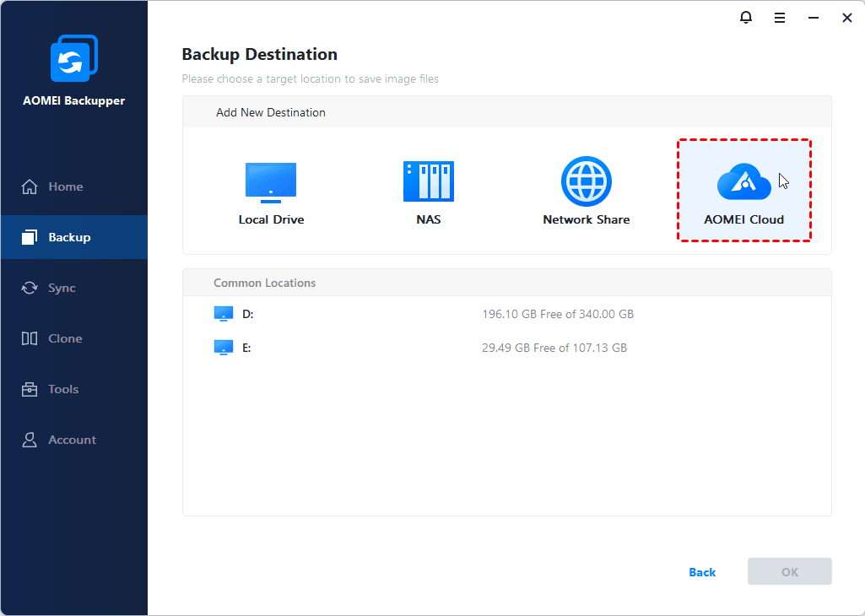Image resolution: width=865 pixels, height=616 pixels.
Task: Open the Account section
Action: [x=72, y=440]
